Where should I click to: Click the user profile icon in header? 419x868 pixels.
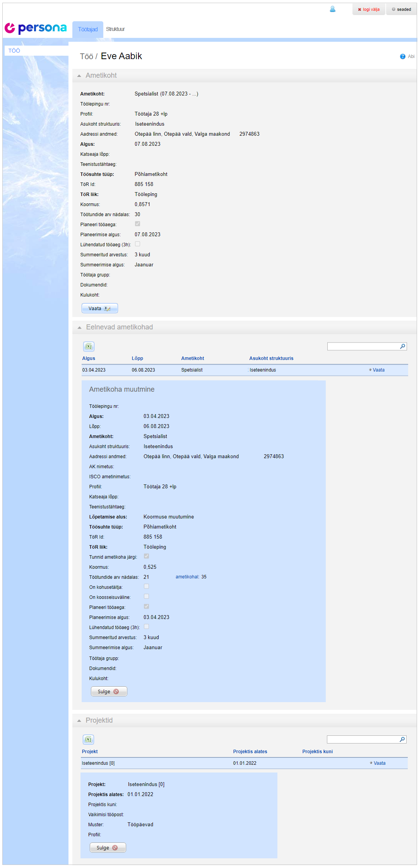[x=332, y=9]
